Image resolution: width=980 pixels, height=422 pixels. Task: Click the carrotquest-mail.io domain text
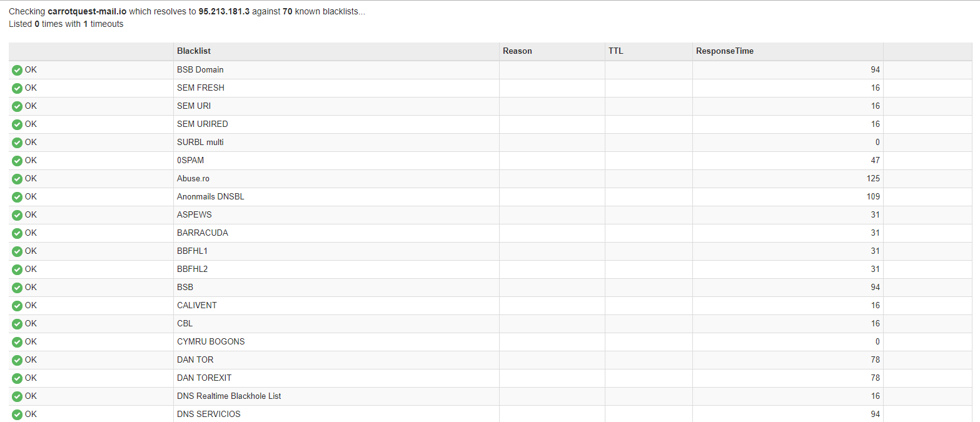coord(87,12)
